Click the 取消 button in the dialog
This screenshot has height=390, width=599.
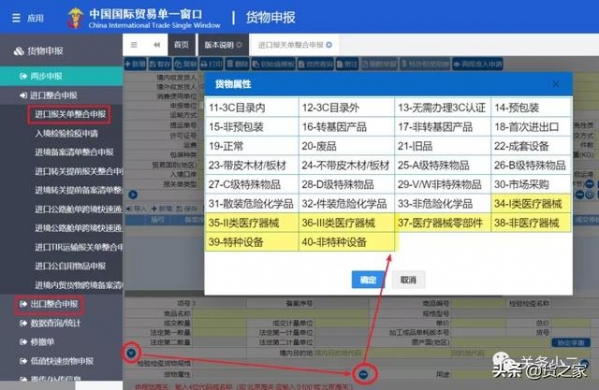pos(408,280)
